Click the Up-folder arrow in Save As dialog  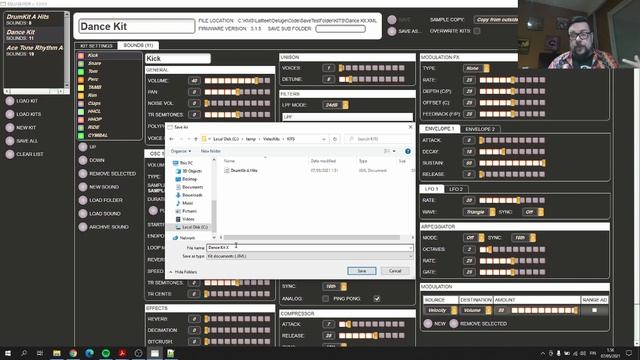pyautogui.click(x=196, y=139)
